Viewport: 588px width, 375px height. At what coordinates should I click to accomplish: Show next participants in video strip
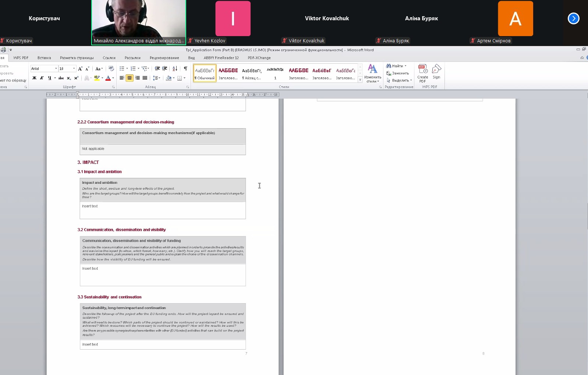(573, 18)
